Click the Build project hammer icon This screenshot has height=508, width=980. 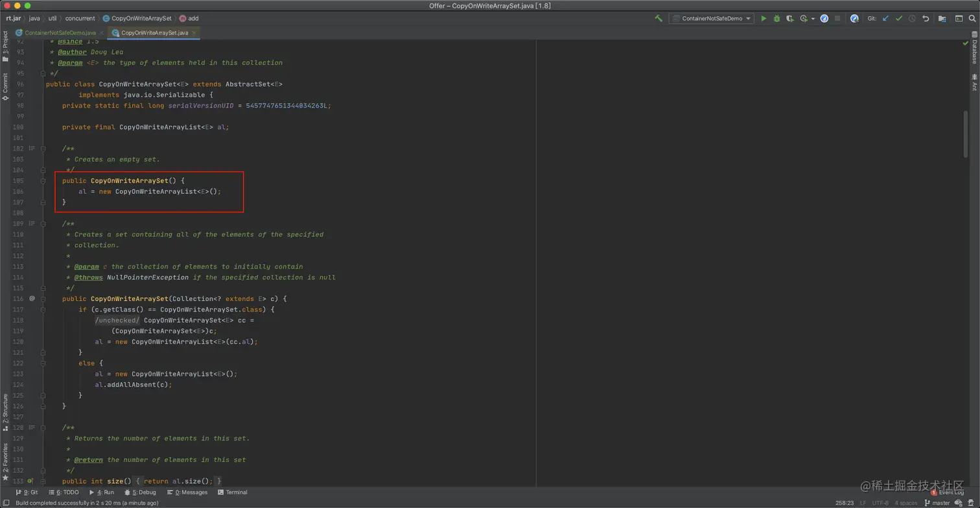[659, 19]
